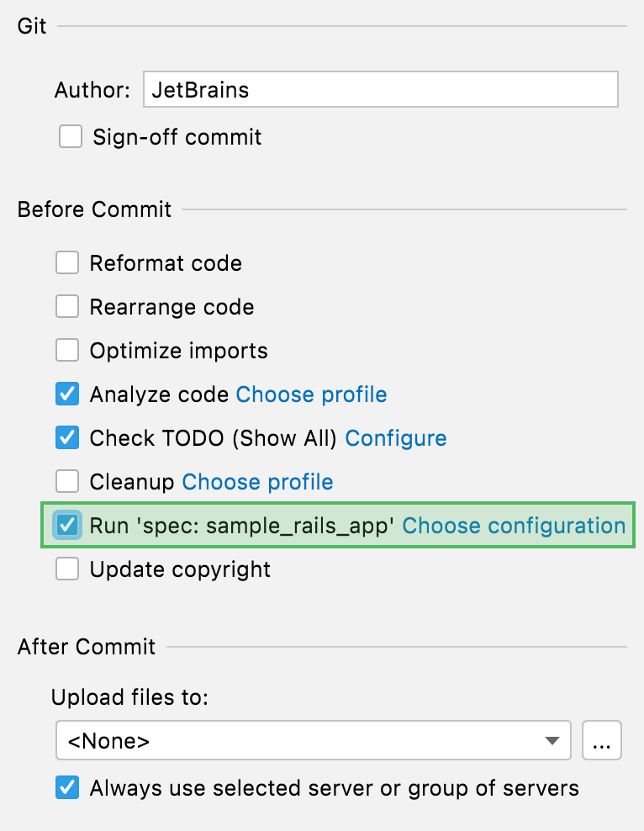Disable the Sign-off commit checkbox
Screen dimensions: 644x831
click(71, 136)
